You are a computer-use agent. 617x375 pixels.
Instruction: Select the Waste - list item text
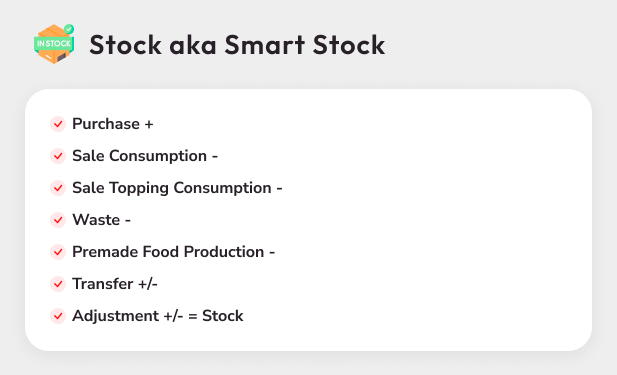click(102, 220)
